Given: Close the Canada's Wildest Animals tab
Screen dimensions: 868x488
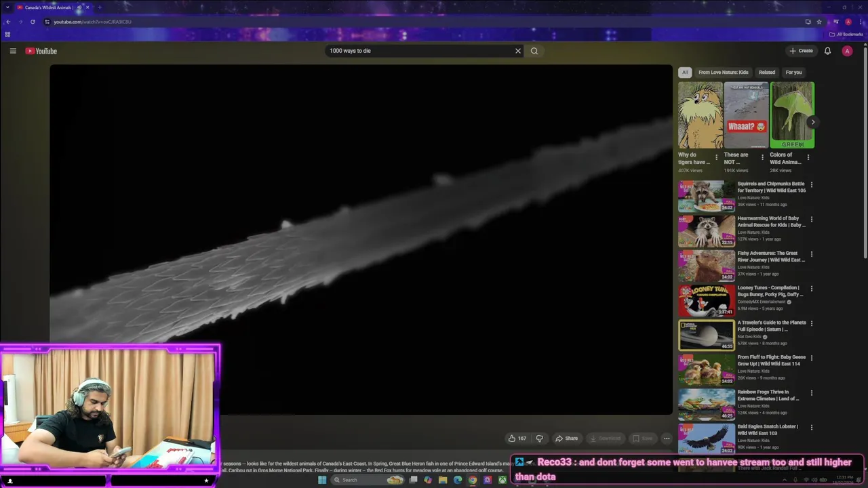Looking at the screenshot, I should pyautogui.click(x=87, y=7).
